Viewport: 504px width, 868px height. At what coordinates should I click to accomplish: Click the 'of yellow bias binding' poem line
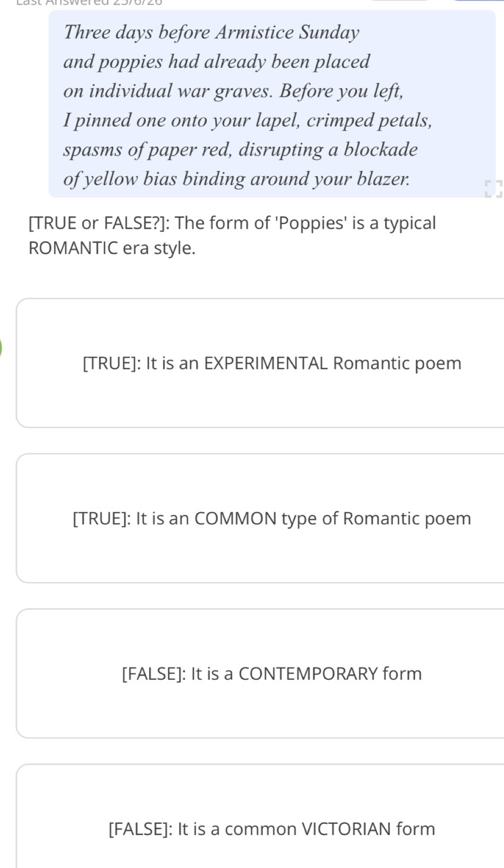pyautogui.click(x=236, y=179)
